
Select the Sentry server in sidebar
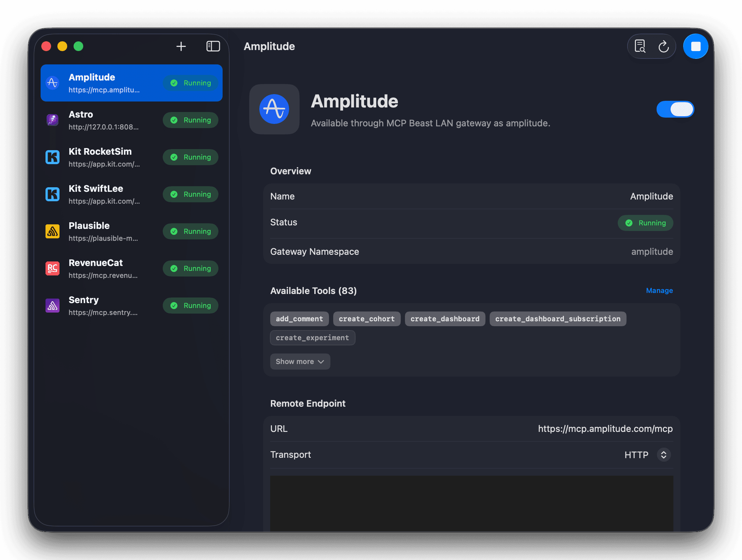(132, 306)
